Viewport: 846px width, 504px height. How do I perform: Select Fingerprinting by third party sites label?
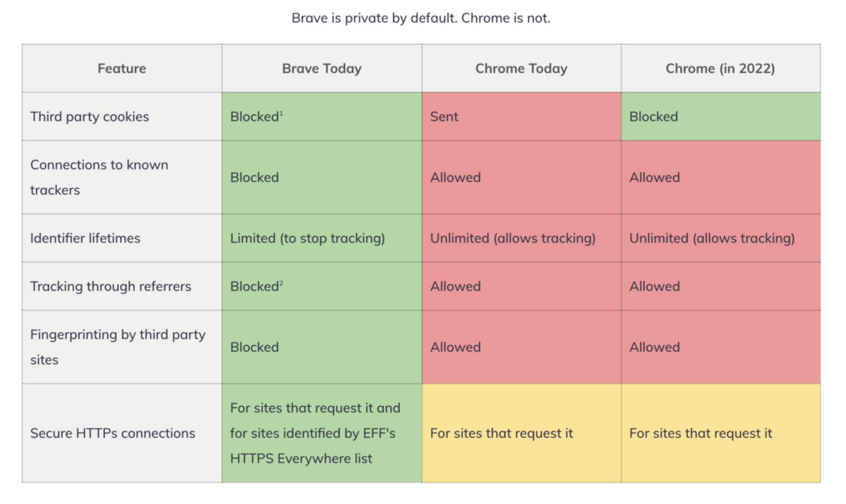click(x=118, y=347)
